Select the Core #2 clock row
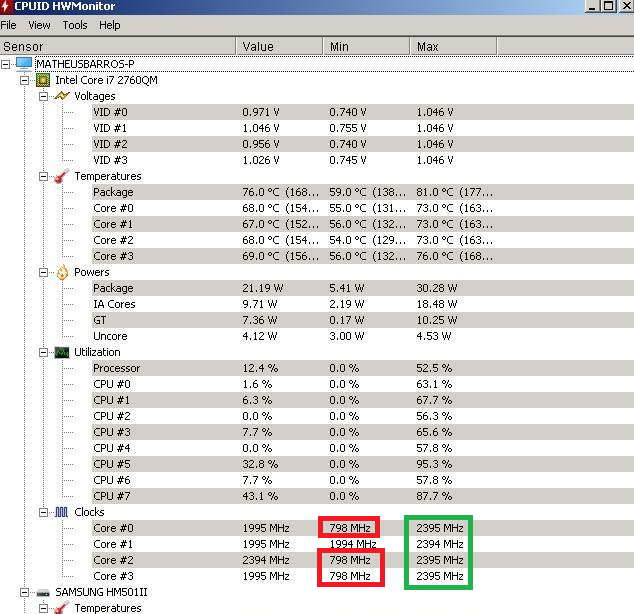The image size is (634, 614). pyautogui.click(x=363, y=560)
